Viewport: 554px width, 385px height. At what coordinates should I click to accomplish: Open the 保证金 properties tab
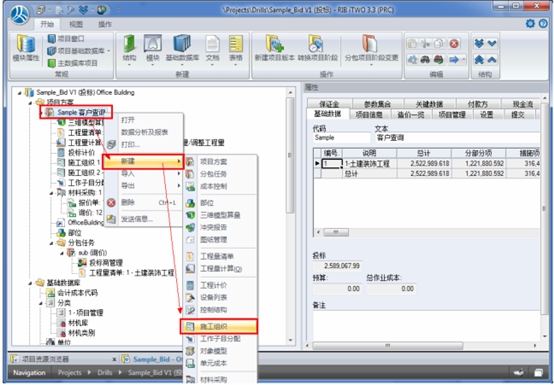329,104
